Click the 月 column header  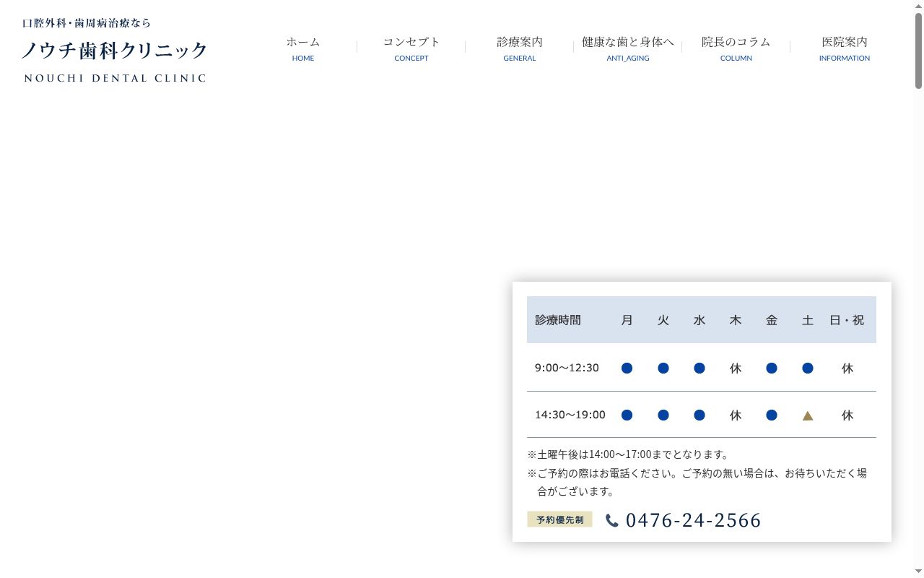point(627,320)
